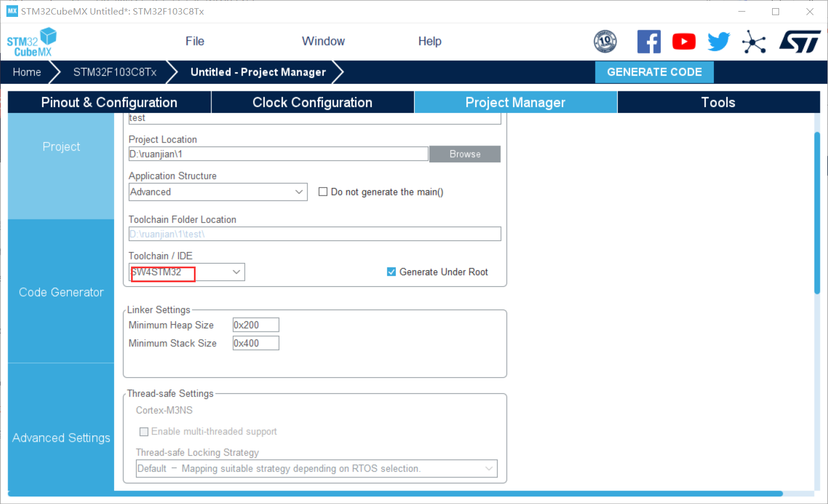Toggle Do not generate the main() checkbox
Screen dimensions: 828x504
pos(323,192)
